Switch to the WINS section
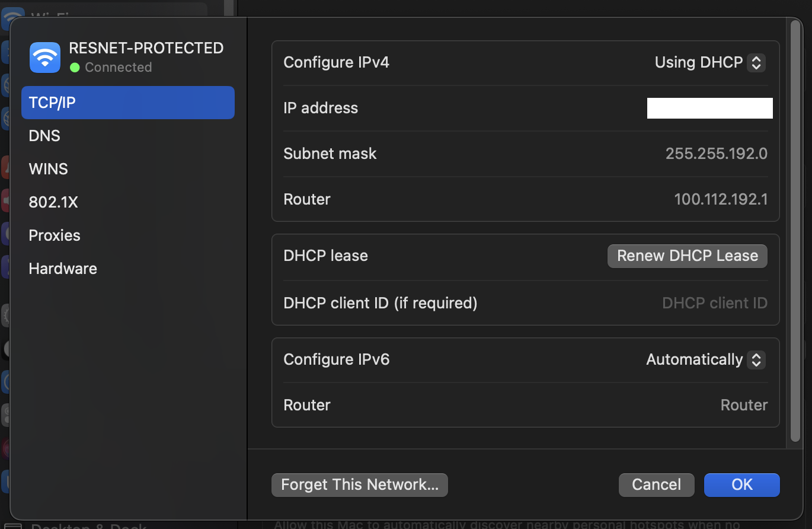Viewport: 812px width, 529px height. tap(47, 168)
